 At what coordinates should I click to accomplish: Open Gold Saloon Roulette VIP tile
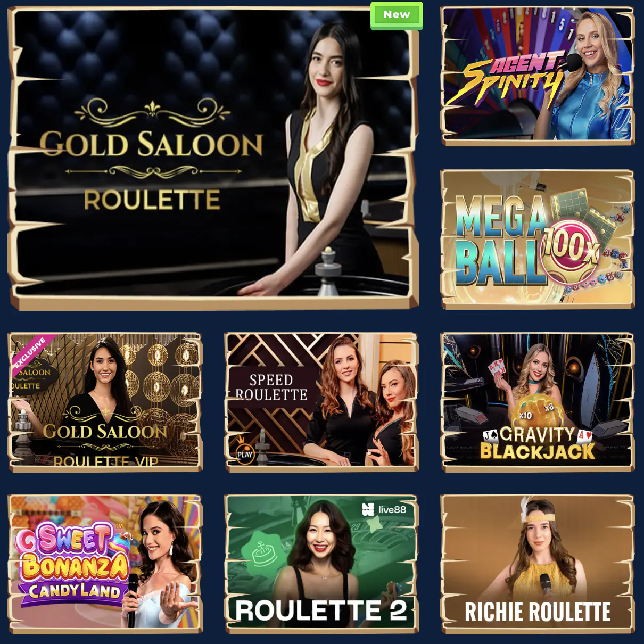105,402
